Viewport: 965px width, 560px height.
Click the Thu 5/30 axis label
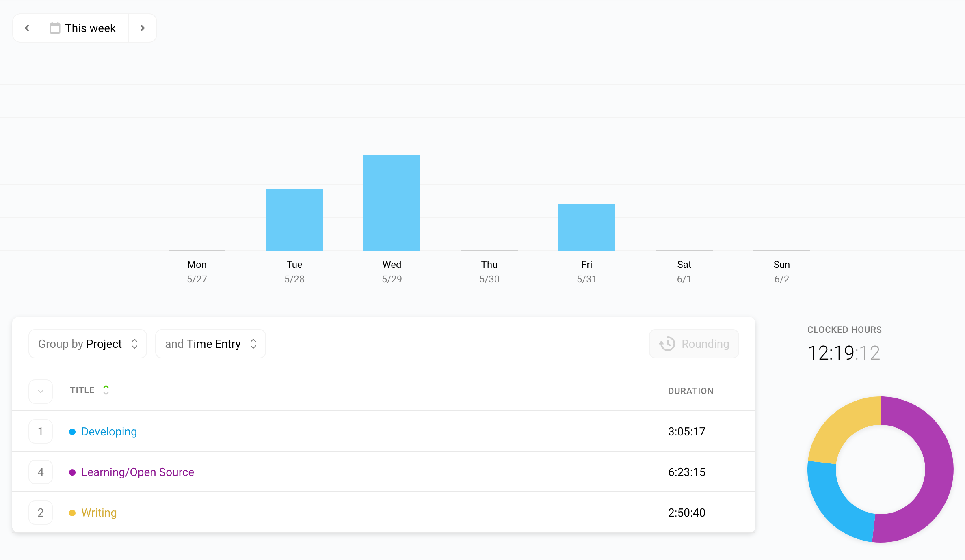click(x=489, y=271)
